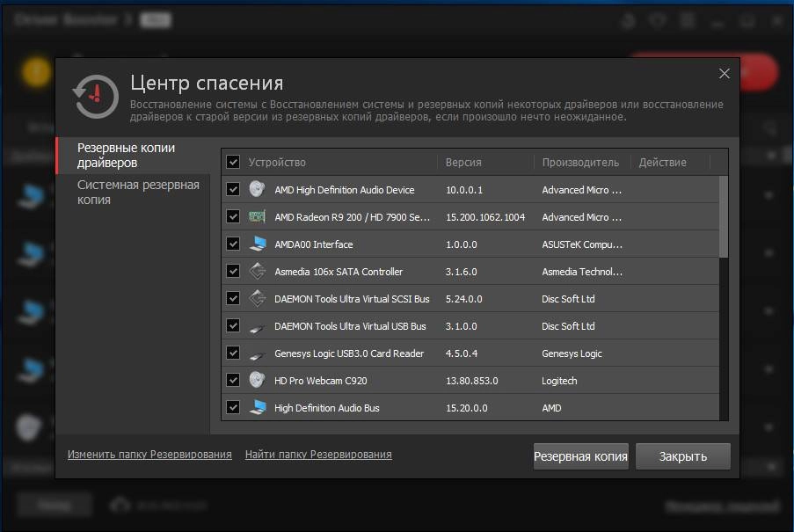
Task: Select DAEMON Tools Ultra Virtual USB Bus name
Action: [x=350, y=326]
